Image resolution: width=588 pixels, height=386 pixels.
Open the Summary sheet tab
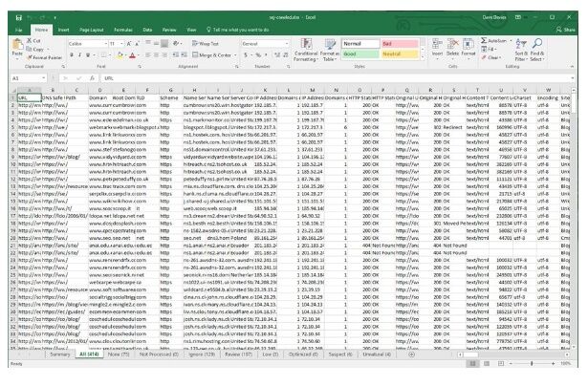pos(60,354)
